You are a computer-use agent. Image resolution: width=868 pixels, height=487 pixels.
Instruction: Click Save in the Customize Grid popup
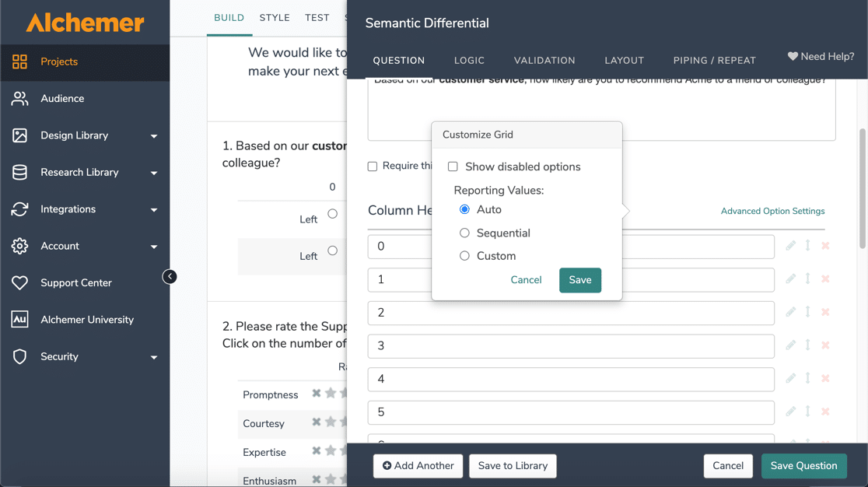coord(579,280)
